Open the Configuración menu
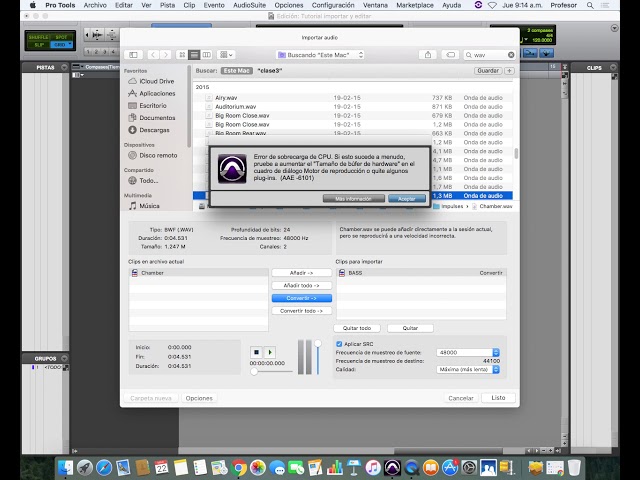 (333, 5)
